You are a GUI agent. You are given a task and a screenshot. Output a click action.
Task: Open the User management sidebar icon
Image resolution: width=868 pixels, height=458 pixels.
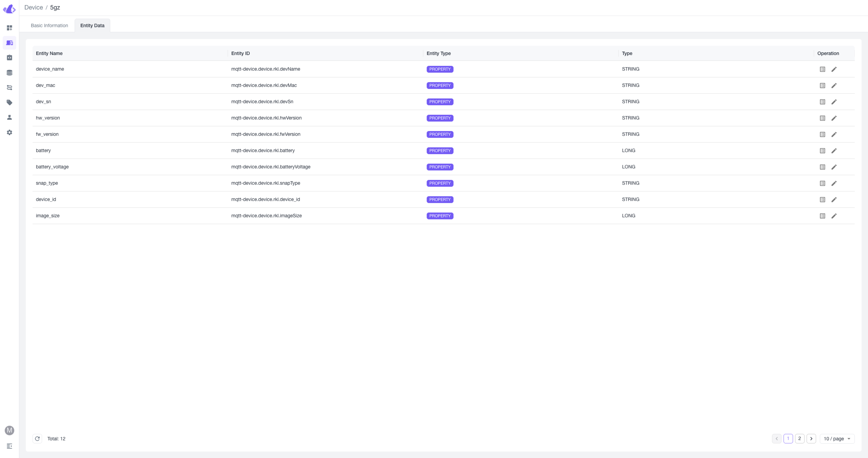[9, 117]
